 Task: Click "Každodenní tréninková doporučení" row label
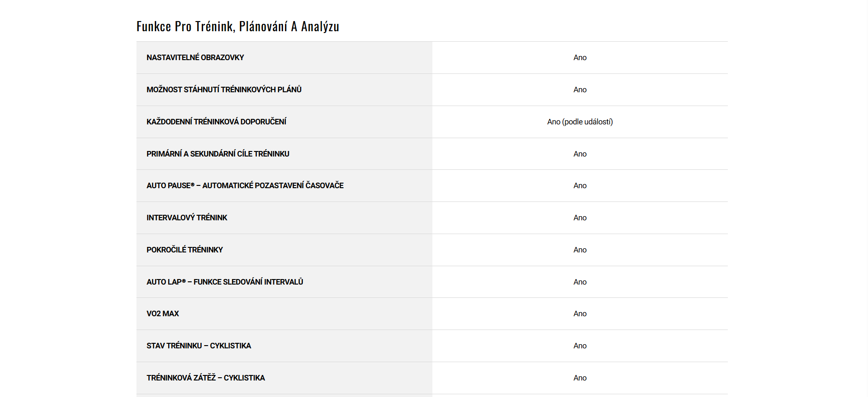[x=216, y=122]
